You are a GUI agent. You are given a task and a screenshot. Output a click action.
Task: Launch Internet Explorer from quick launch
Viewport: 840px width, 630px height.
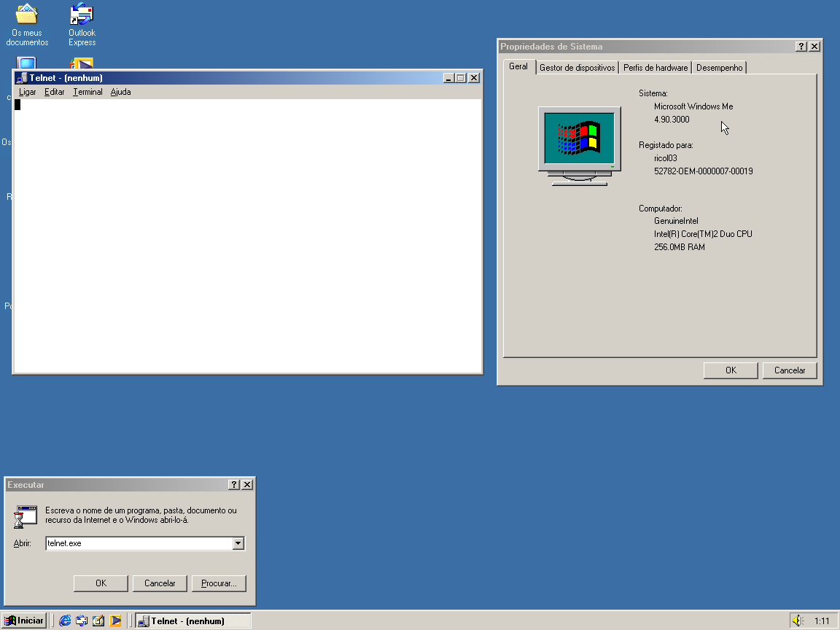coord(65,621)
